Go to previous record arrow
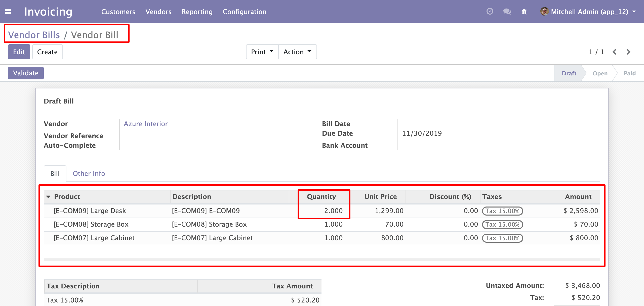This screenshot has height=306, width=644. tap(615, 52)
